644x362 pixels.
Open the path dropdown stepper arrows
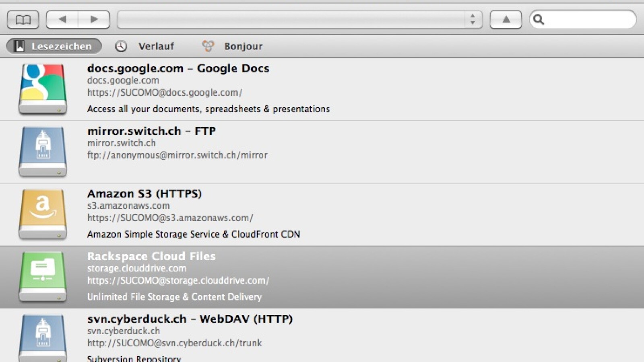tap(473, 19)
